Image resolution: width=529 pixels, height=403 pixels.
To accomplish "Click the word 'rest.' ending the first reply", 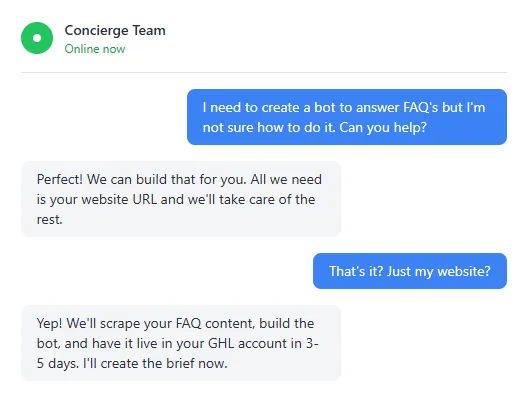I will [x=50, y=220].
